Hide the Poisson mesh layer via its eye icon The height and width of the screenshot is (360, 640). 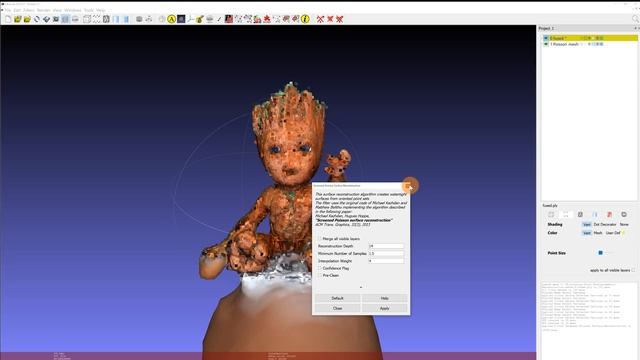[x=546, y=44]
